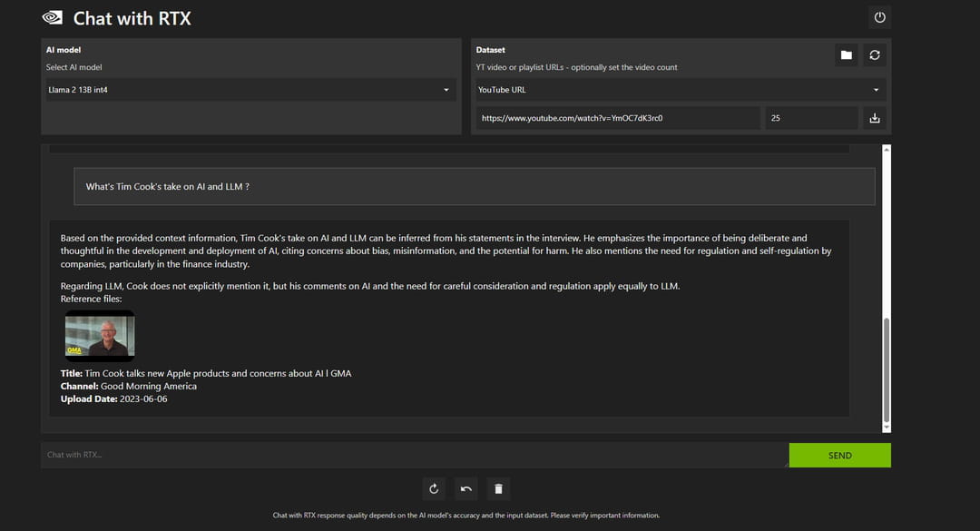This screenshot has height=531, width=980.
Task: Click the "Chat with RTX" app title
Action: 132,19
